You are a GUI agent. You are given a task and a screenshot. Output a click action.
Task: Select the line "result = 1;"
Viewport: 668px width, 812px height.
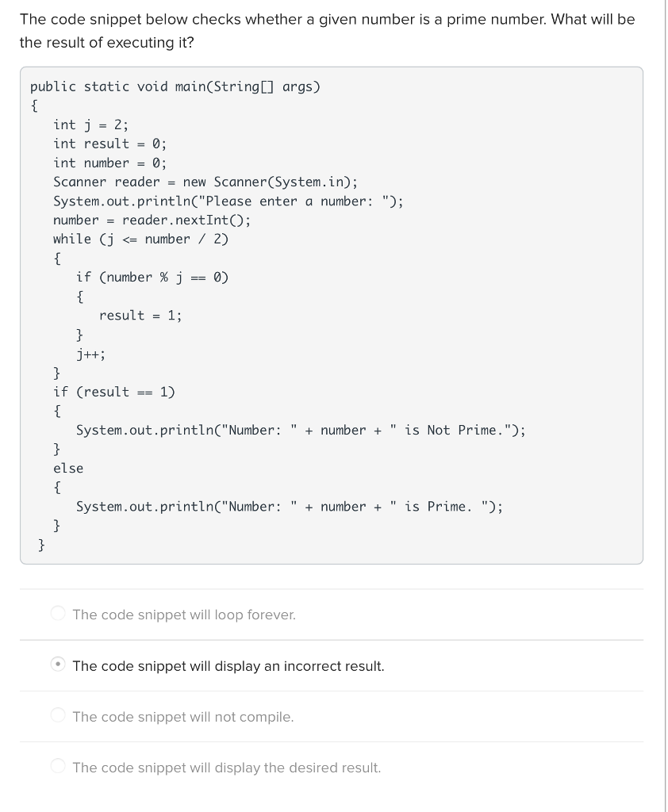click(x=140, y=315)
